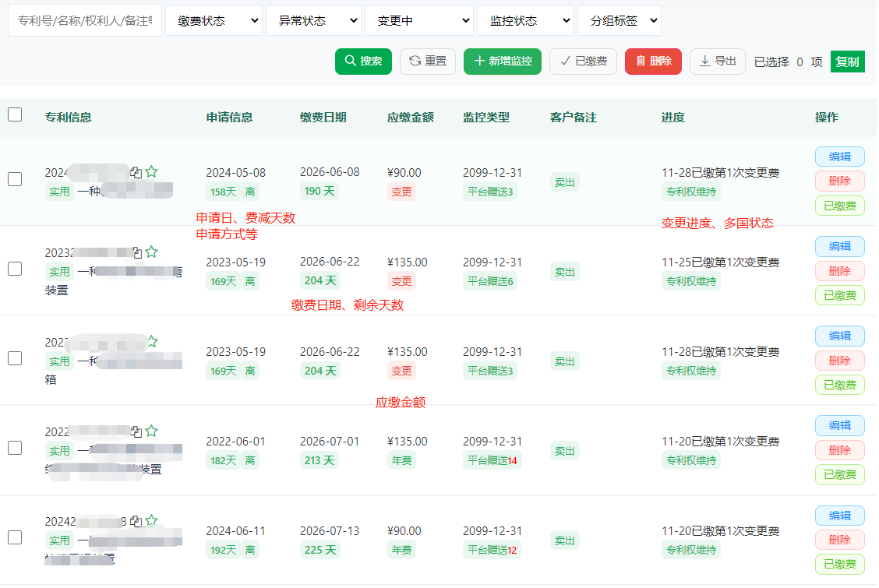Open the 异常状态 dropdown
The width and height of the screenshot is (879, 588).
[313, 20]
